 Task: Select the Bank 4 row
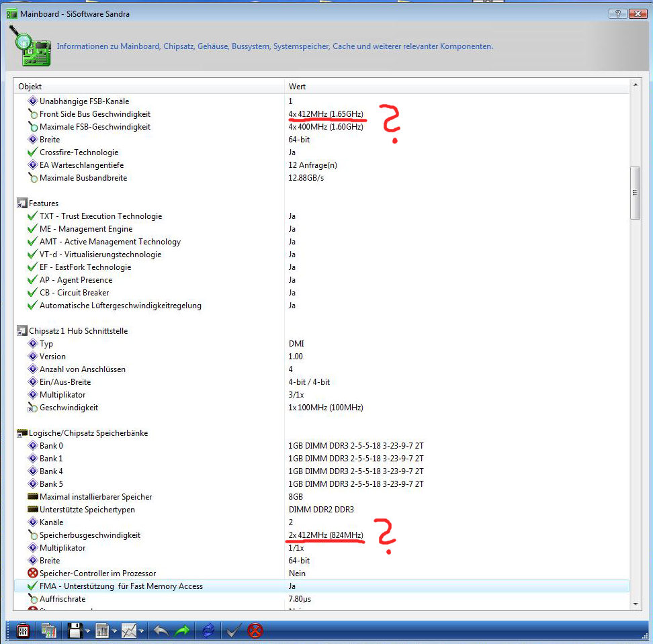point(322,471)
